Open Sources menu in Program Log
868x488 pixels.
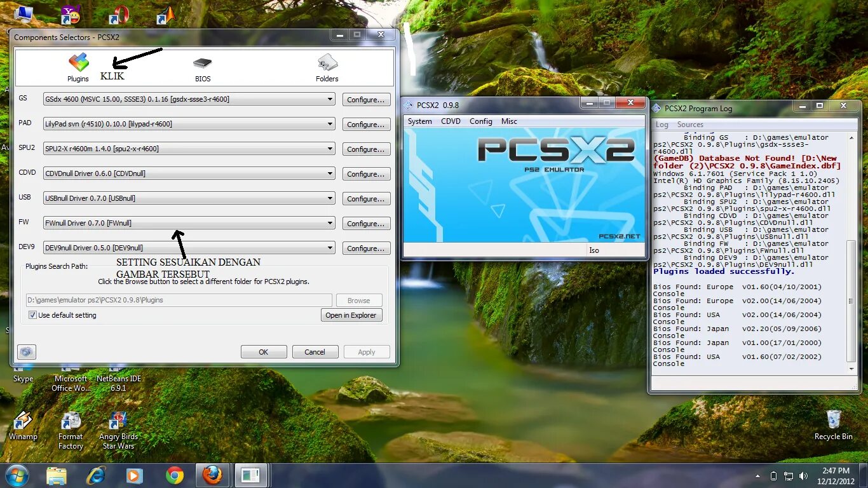point(690,125)
